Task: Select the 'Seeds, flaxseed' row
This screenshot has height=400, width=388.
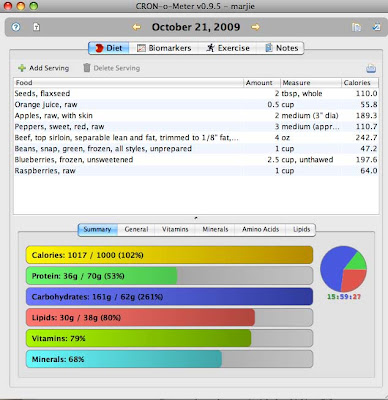Action: pyautogui.click(x=196, y=93)
